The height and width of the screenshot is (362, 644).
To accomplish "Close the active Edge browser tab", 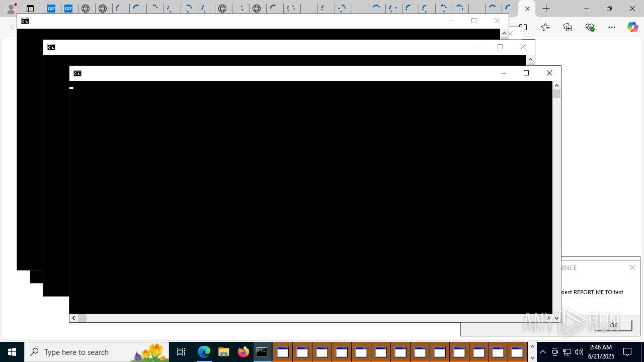I will click(x=527, y=9).
